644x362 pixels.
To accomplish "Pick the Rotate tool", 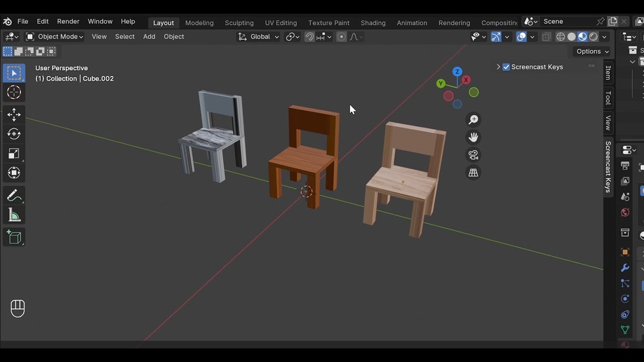I will pyautogui.click(x=14, y=134).
